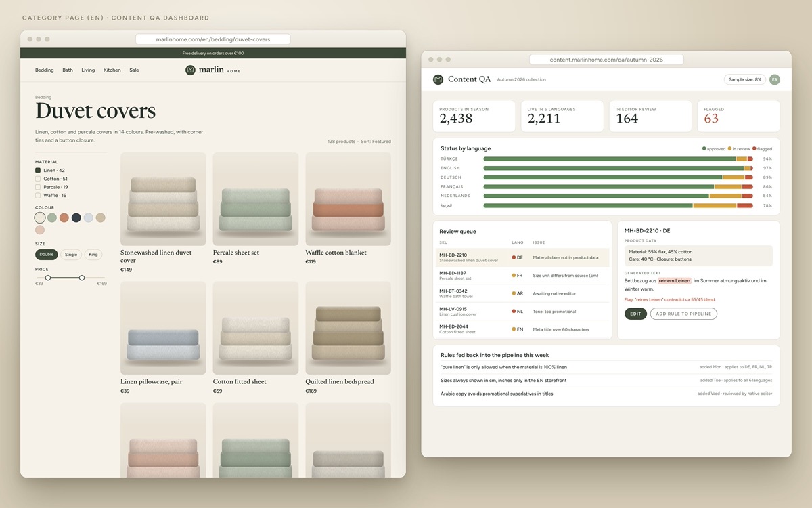Viewport: 812px width, 508px height.
Task: Open the Bath menu item
Action: 68,70
